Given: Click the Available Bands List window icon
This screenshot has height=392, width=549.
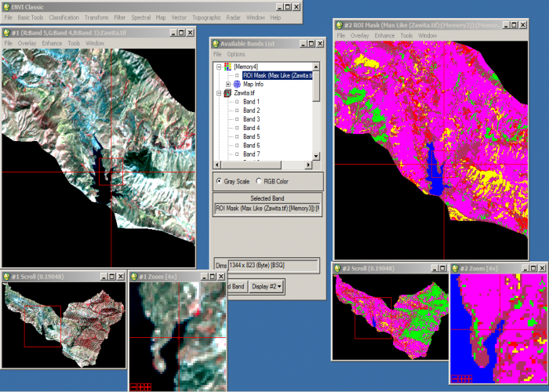Looking at the screenshot, I should coord(216,42).
